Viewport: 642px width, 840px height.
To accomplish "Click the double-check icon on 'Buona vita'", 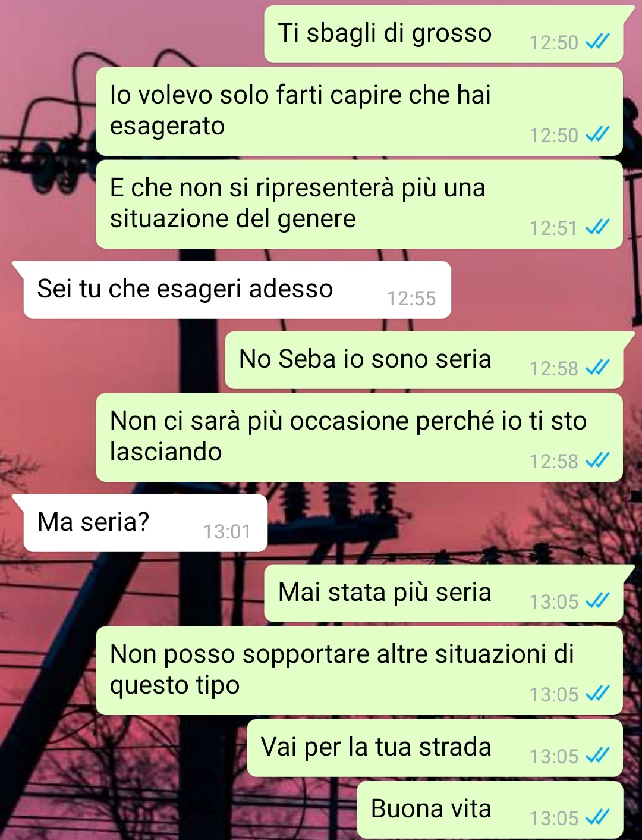I will [x=597, y=817].
